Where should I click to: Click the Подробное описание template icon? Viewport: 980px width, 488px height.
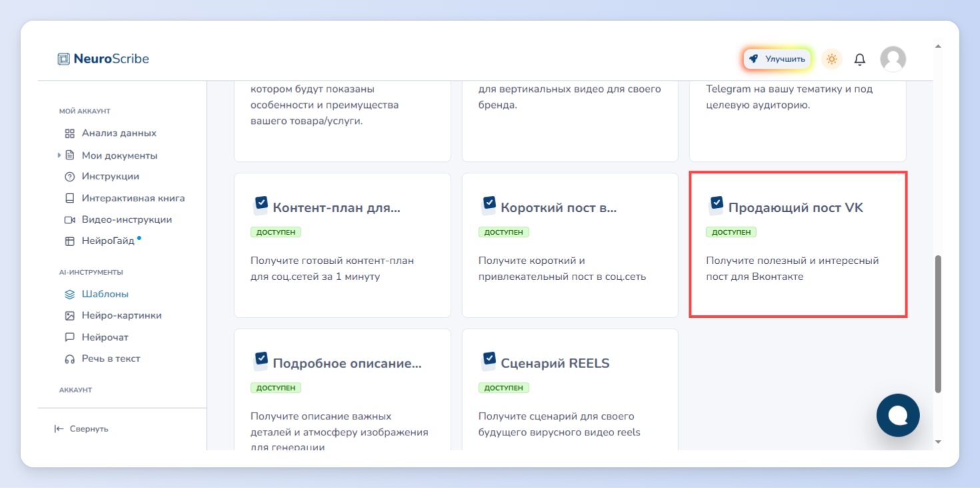coord(261,361)
